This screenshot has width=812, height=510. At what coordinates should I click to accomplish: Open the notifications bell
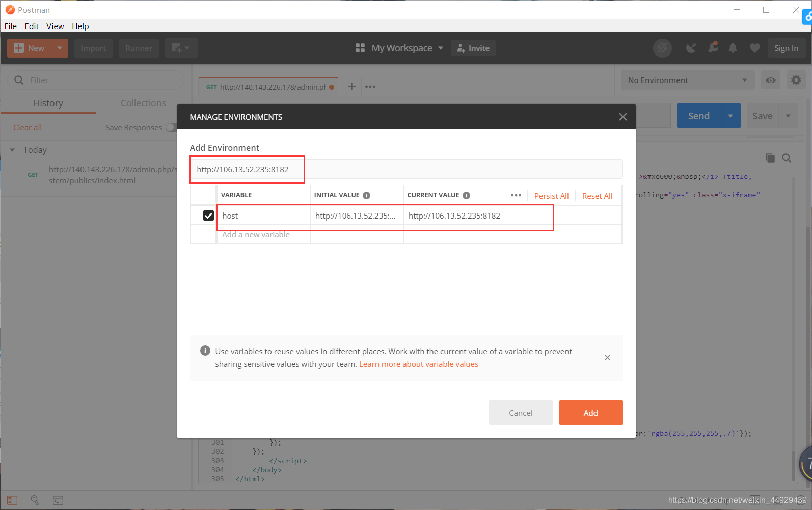[733, 48]
